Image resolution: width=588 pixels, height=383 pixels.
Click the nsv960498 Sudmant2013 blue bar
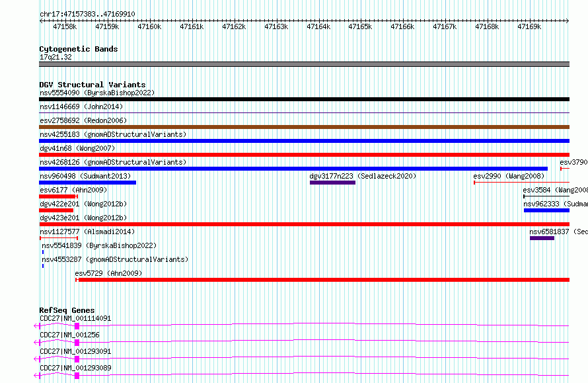coord(87,183)
